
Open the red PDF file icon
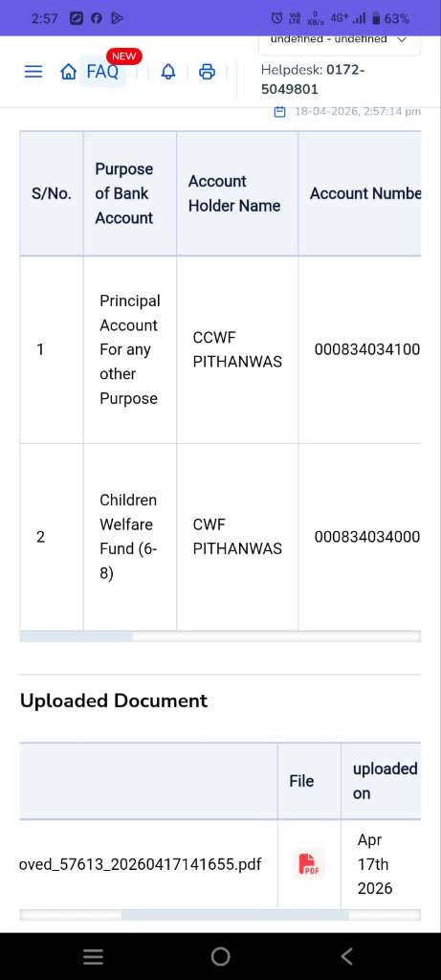coord(310,864)
